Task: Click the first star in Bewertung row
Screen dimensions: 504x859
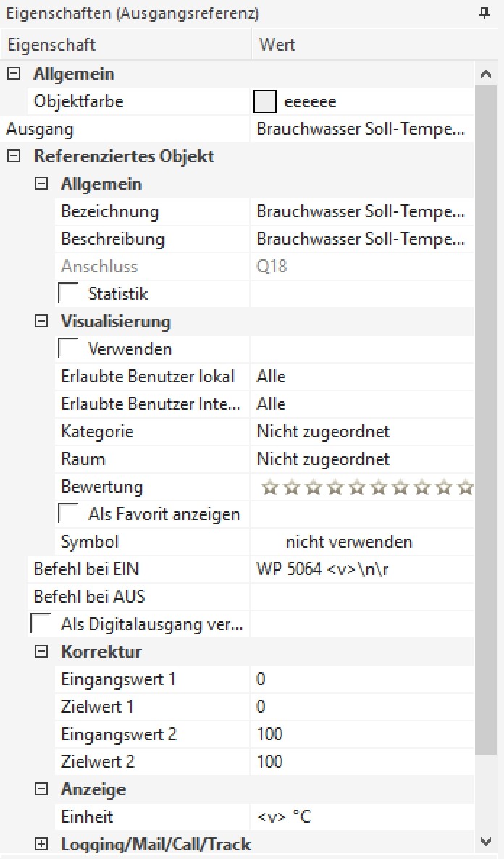Action: click(x=269, y=487)
